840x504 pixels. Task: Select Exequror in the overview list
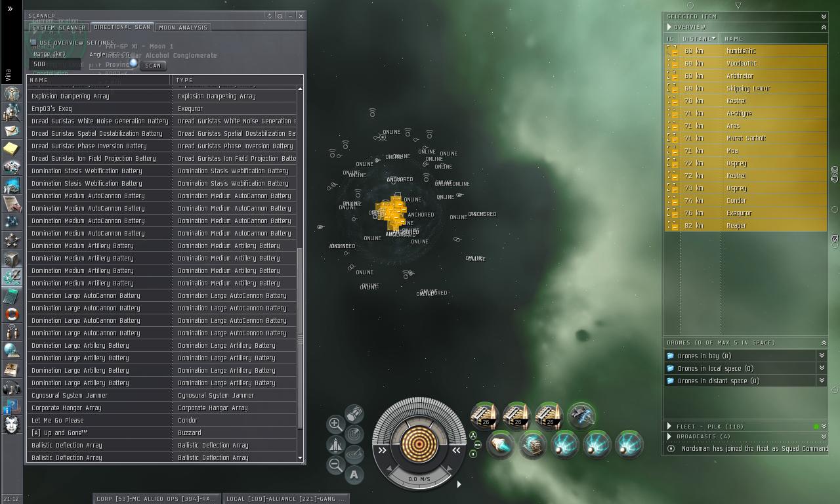[745, 213]
